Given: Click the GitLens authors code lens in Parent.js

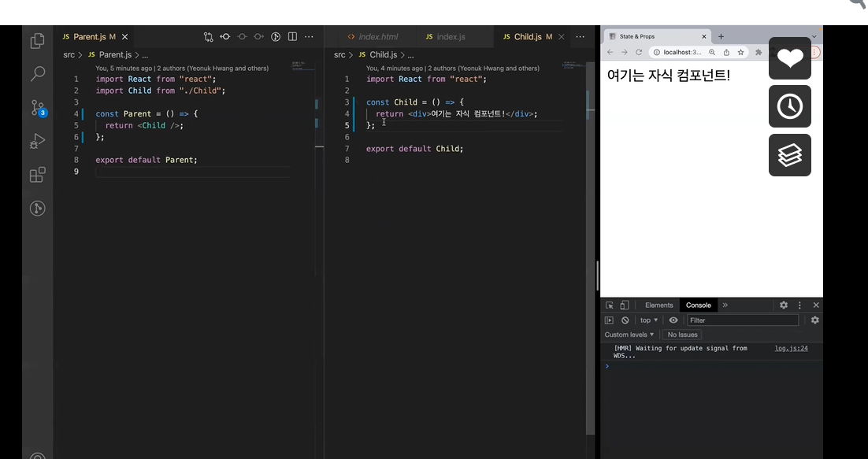Looking at the screenshot, I should (182, 68).
